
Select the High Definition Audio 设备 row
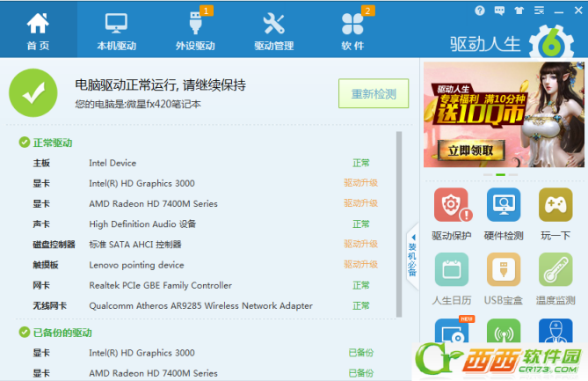(x=206, y=224)
